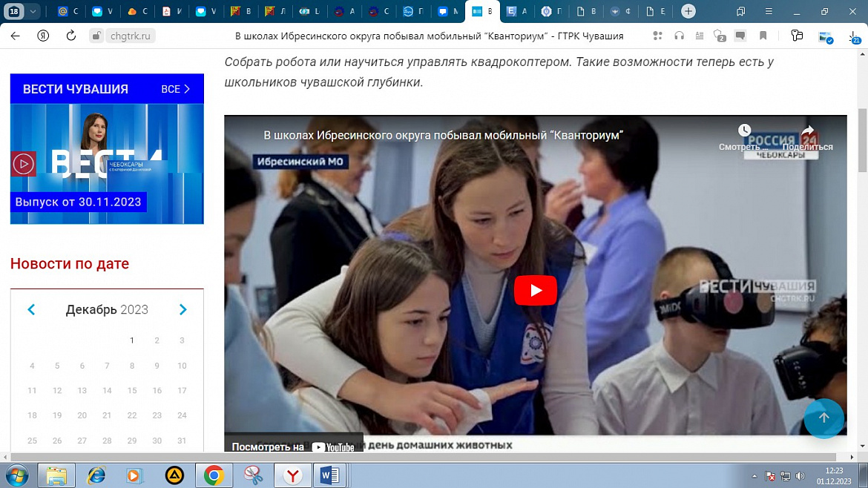
Task: Open Internet Explorer from the taskbar
Action: tap(96, 475)
